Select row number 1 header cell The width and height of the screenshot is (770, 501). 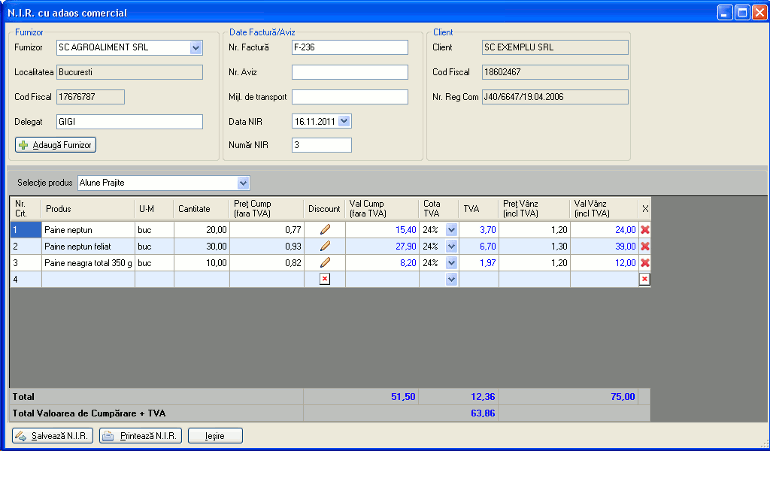[x=26, y=229]
